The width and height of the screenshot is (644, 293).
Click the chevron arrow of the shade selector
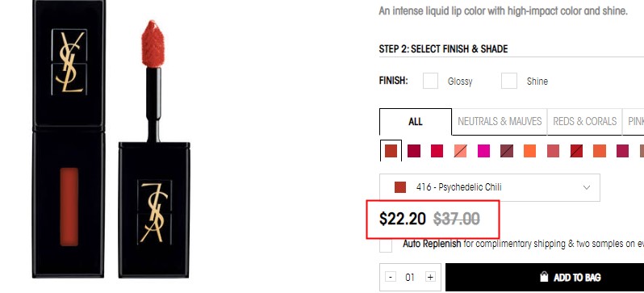587,187
